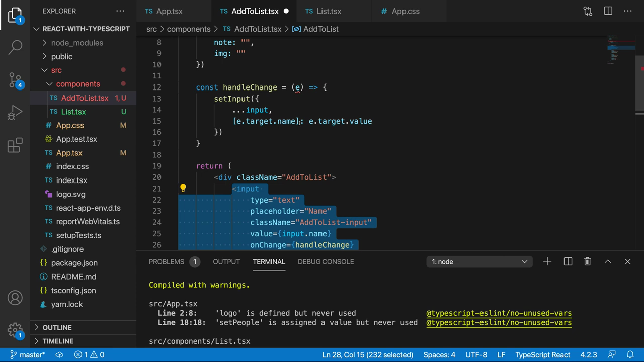Open the DEBUG CONSOLE panel tab
This screenshot has width=644, height=362.
click(x=326, y=261)
